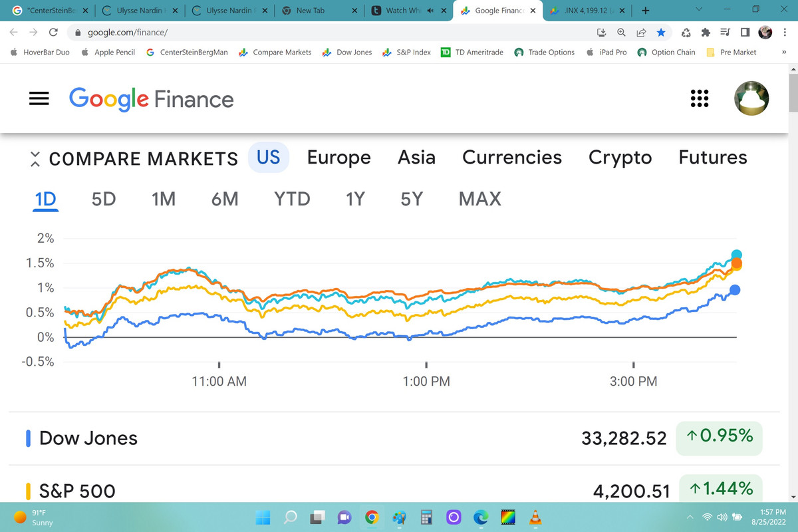The height and width of the screenshot is (532, 798).
Task: Open Microsoft Edge from the taskbar
Action: [481, 517]
